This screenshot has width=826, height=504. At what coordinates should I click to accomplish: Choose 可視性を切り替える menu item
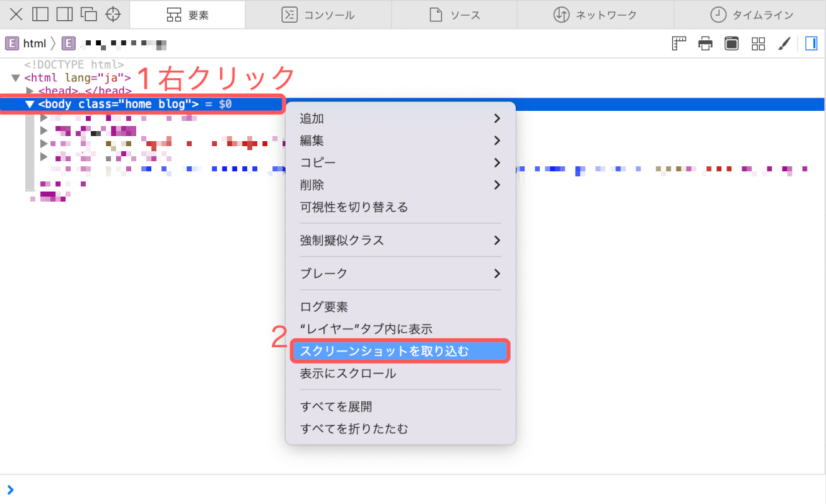[400, 207]
